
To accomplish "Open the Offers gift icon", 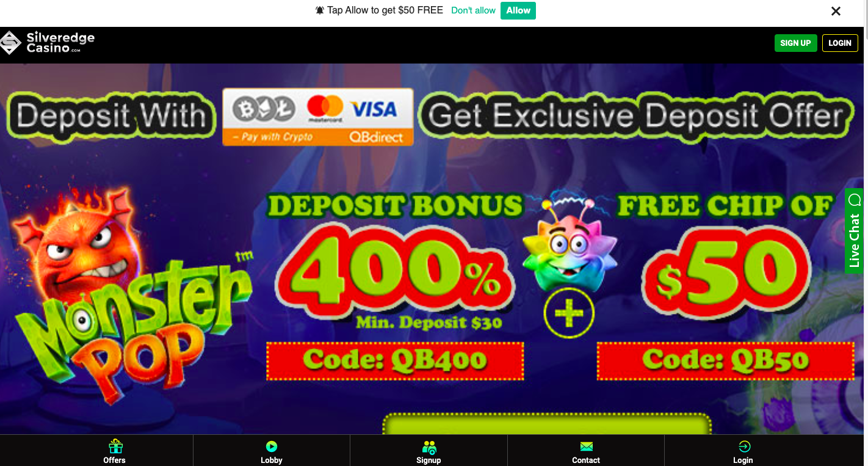I will pyautogui.click(x=115, y=446).
